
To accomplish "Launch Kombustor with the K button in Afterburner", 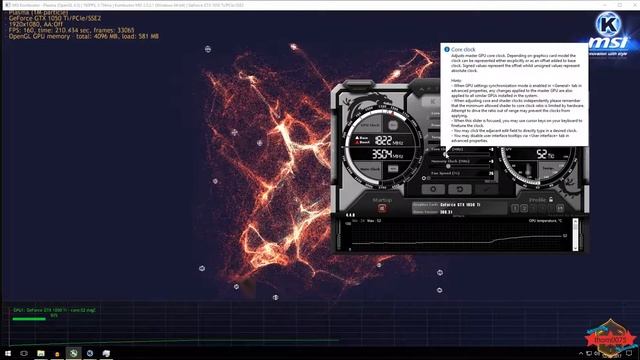I will (432, 101).
